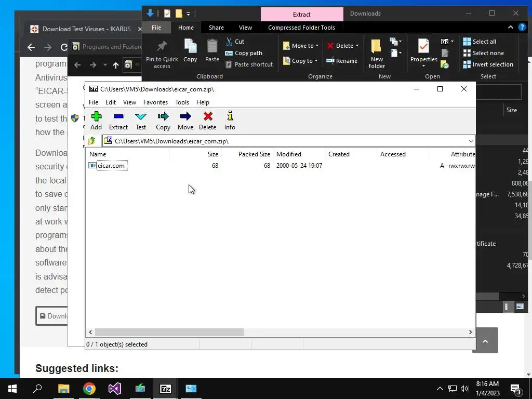Image resolution: width=532 pixels, height=399 pixels.
Task: Click Select all in Explorer ribbon
Action: pos(480,42)
